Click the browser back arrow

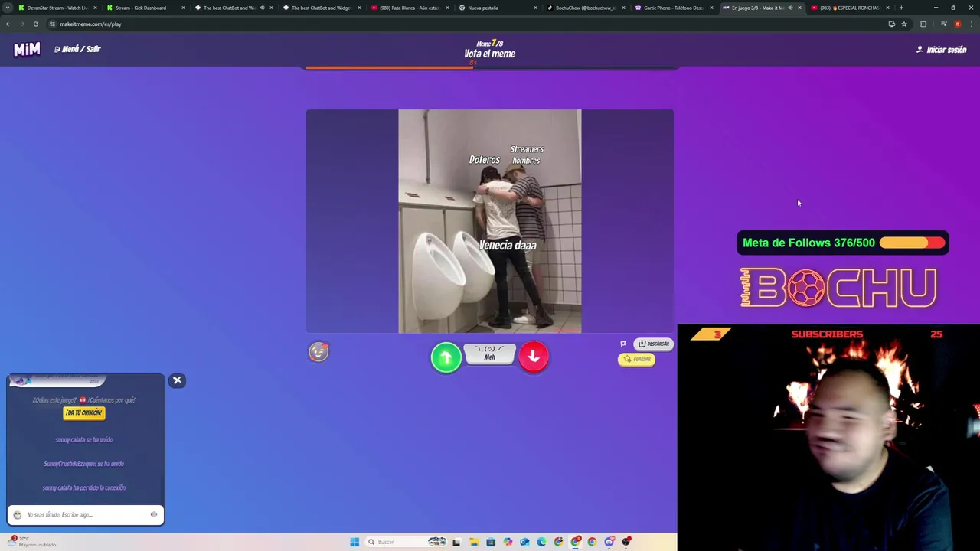coord(8,24)
